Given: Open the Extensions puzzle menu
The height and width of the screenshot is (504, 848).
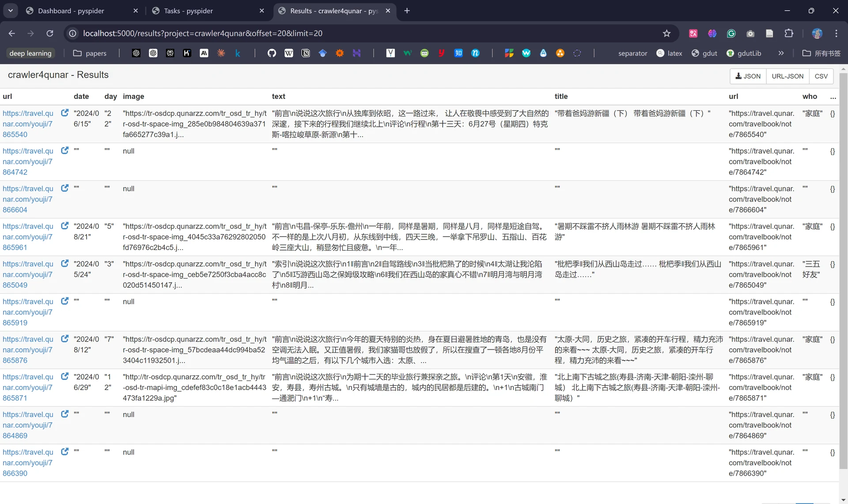Looking at the screenshot, I should pos(789,33).
